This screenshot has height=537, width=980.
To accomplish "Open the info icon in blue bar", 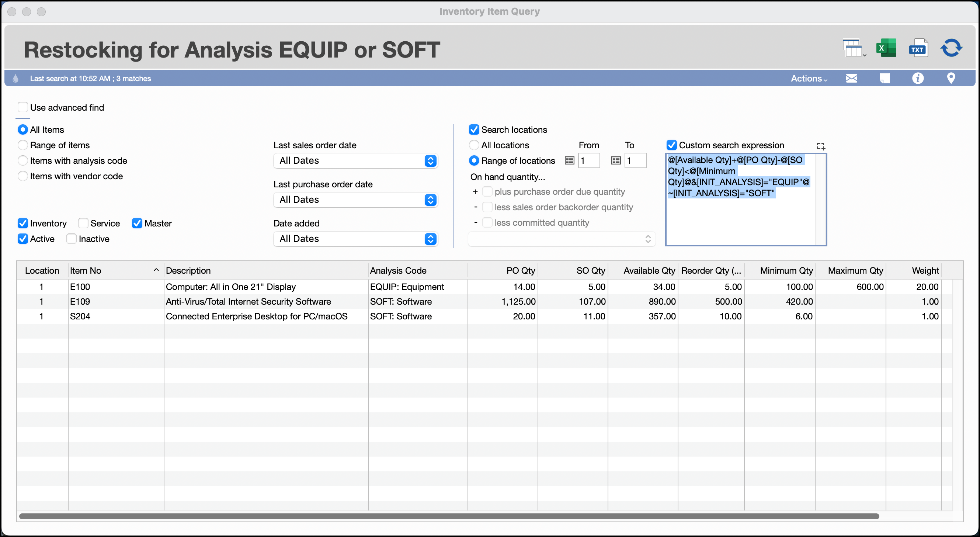I will [918, 79].
